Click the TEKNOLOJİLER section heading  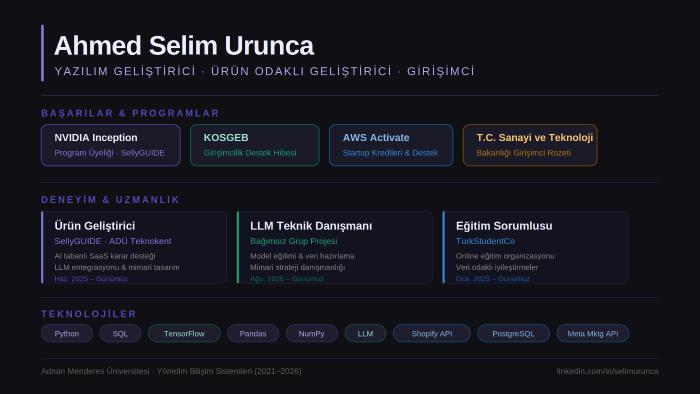click(x=89, y=314)
